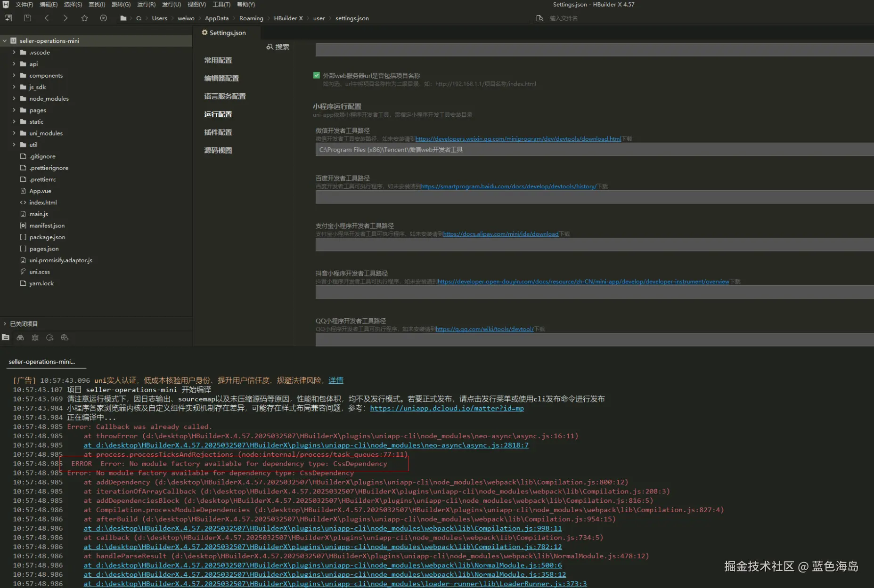This screenshot has width=874, height=588.
Task: Open the Douyin developer instrument link
Action: point(583,282)
